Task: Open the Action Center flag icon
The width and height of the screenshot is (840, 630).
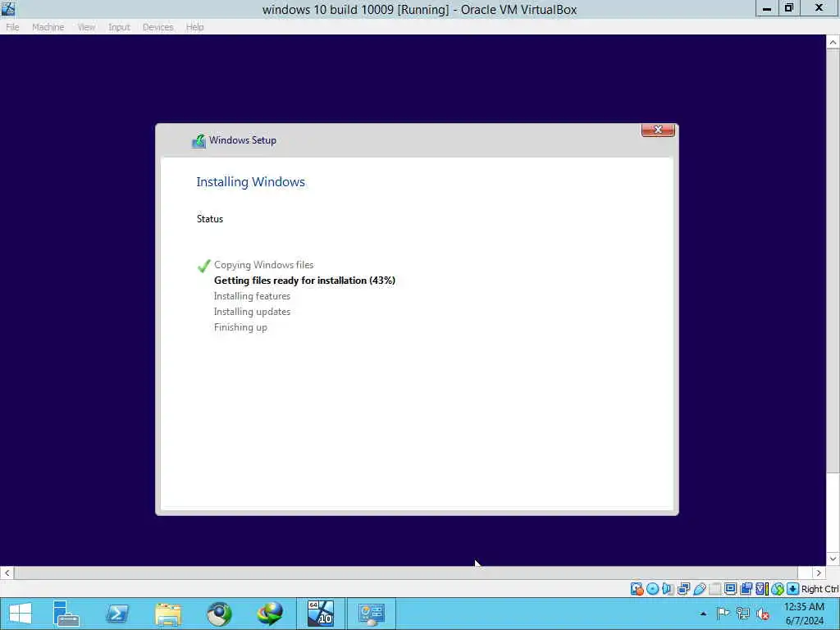Action: click(x=723, y=614)
